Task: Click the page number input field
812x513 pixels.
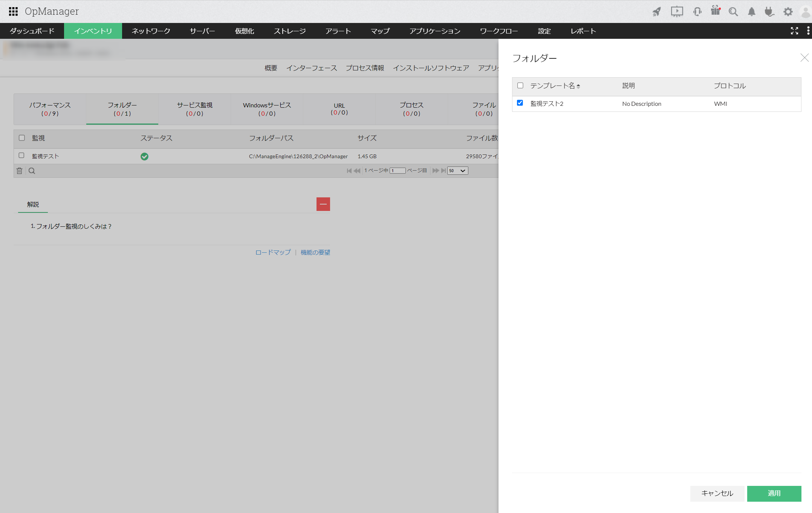Action: tap(397, 171)
